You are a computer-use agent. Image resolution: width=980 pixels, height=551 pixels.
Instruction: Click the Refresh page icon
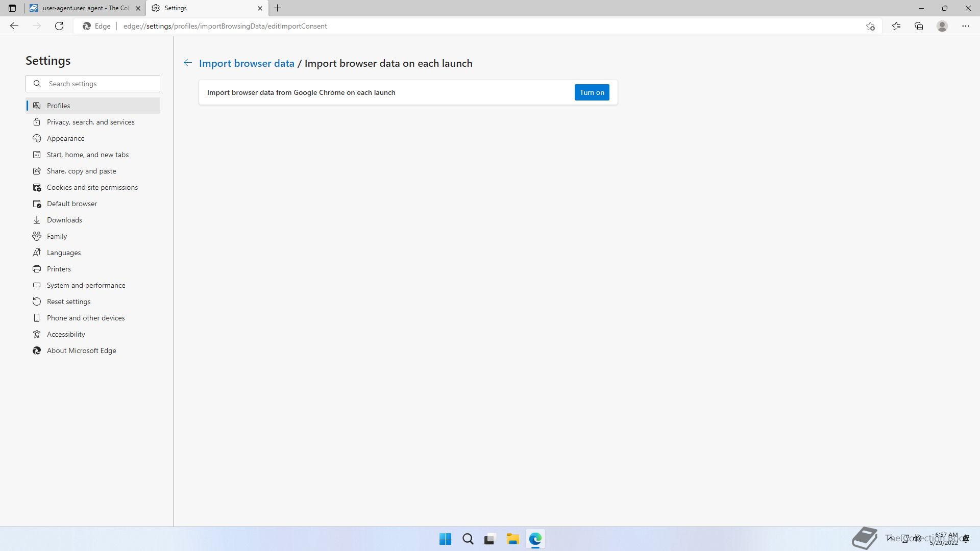(x=59, y=26)
